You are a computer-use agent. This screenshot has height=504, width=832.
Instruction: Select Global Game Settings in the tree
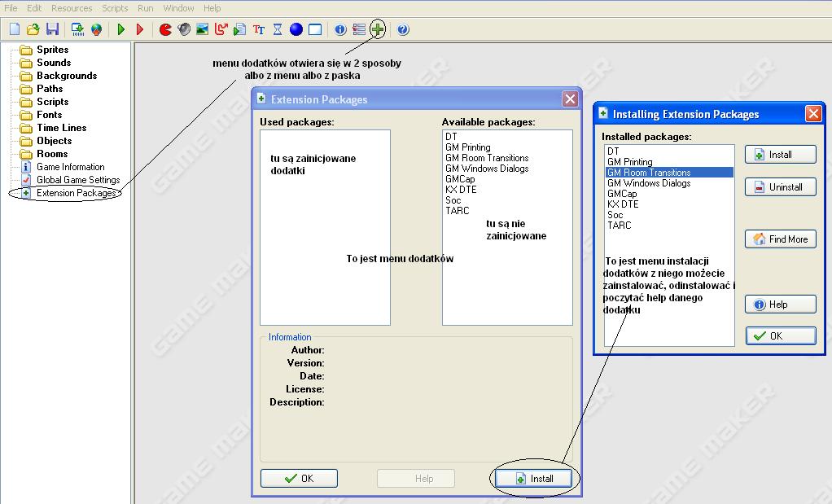77,180
